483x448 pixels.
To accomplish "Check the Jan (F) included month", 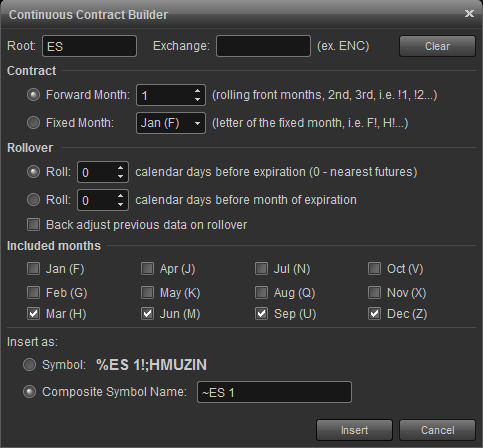I will pyautogui.click(x=33, y=268).
